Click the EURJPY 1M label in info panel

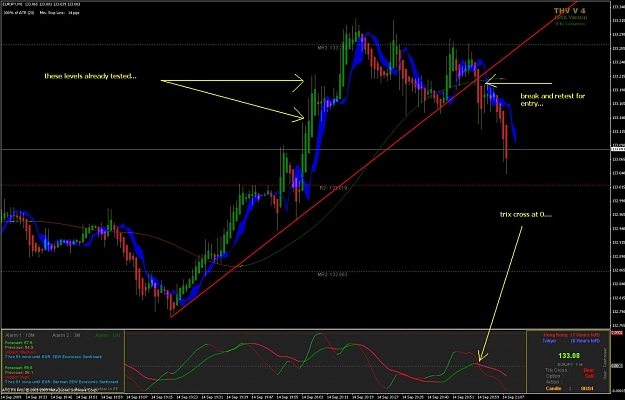tap(569, 365)
